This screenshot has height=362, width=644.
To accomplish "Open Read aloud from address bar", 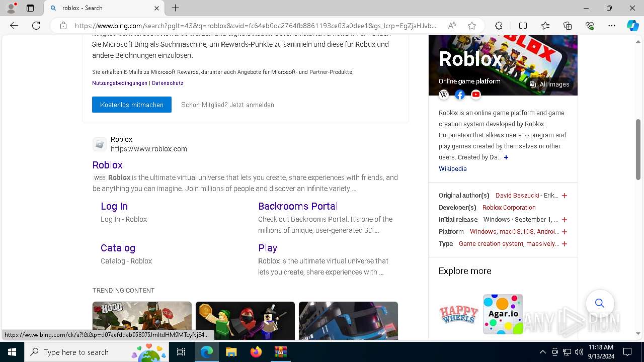I will (452, 26).
